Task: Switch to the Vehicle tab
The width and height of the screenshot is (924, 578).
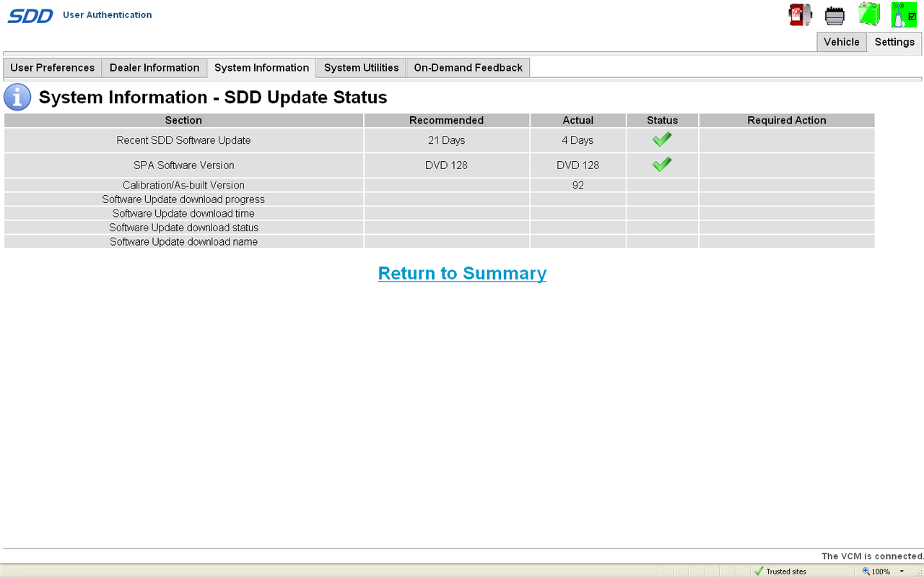Action: tap(842, 42)
